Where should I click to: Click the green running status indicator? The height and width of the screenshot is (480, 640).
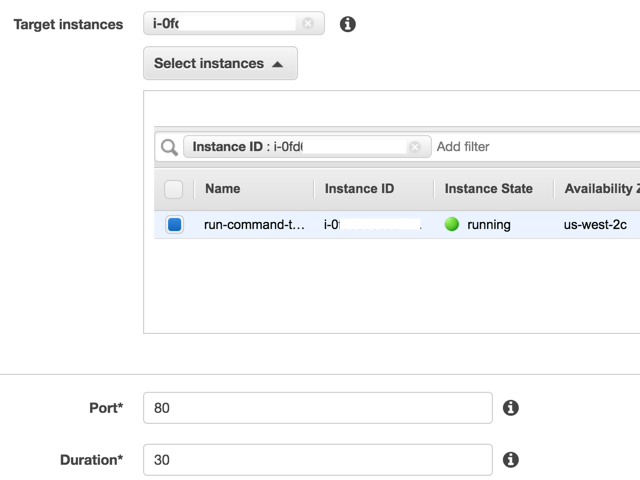click(452, 224)
